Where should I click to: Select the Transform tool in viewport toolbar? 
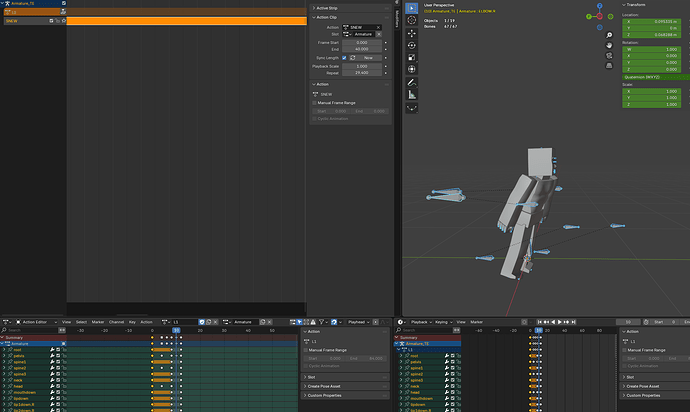coord(411,69)
